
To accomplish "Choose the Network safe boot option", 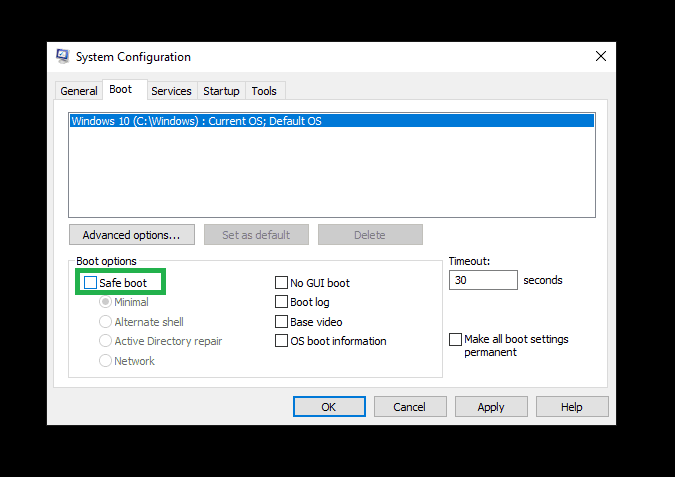I will point(105,361).
